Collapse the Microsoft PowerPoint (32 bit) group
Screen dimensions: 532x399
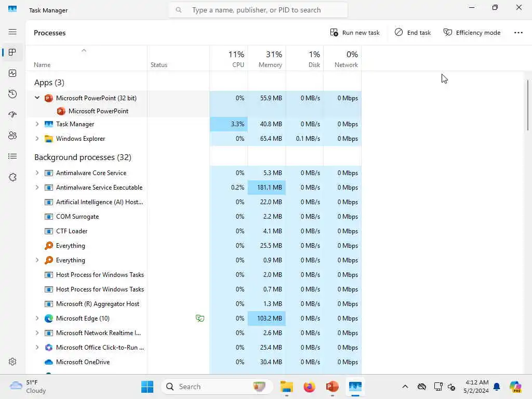(37, 98)
